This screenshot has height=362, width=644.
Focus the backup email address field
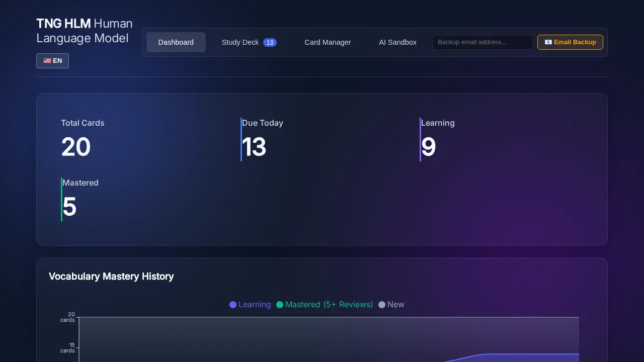pos(482,42)
